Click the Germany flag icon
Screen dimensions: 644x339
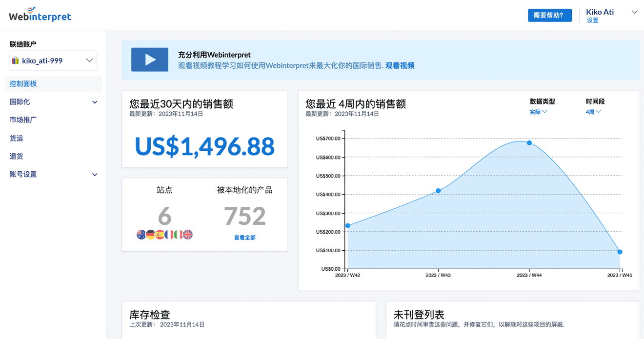pyautogui.click(x=151, y=235)
